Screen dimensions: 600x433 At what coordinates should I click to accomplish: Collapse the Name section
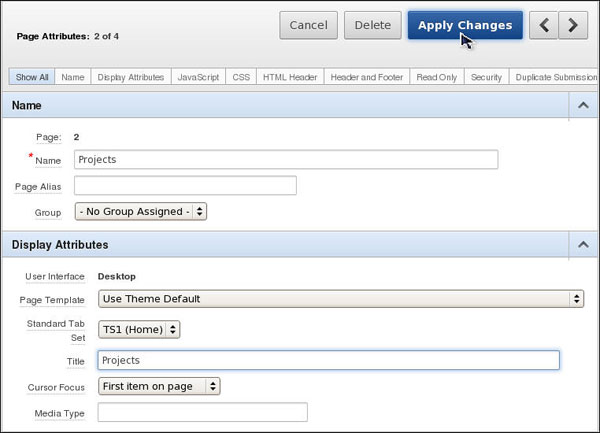tap(581, 104)
